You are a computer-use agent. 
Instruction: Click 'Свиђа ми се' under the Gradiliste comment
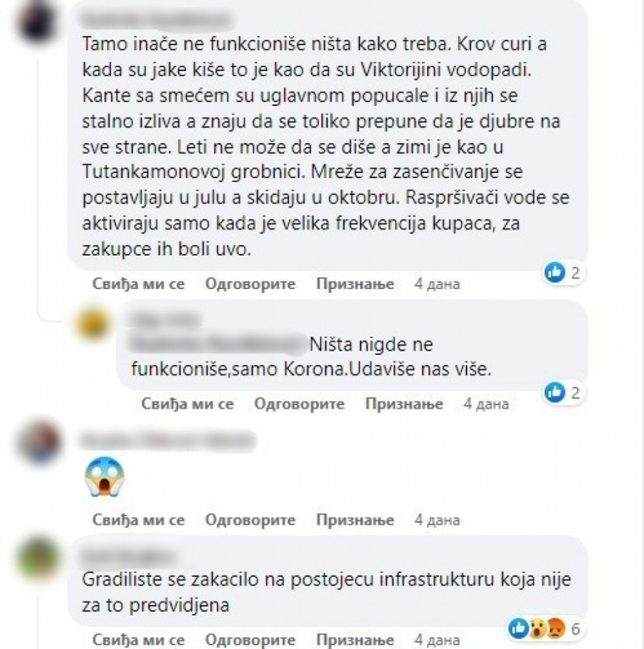click(x=138, y=640)
